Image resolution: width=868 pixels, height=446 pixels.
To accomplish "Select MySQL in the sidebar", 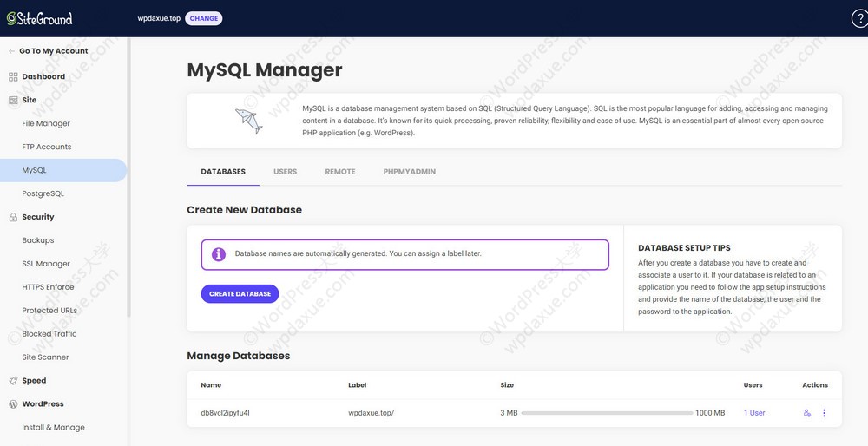I will click(63, 170).
